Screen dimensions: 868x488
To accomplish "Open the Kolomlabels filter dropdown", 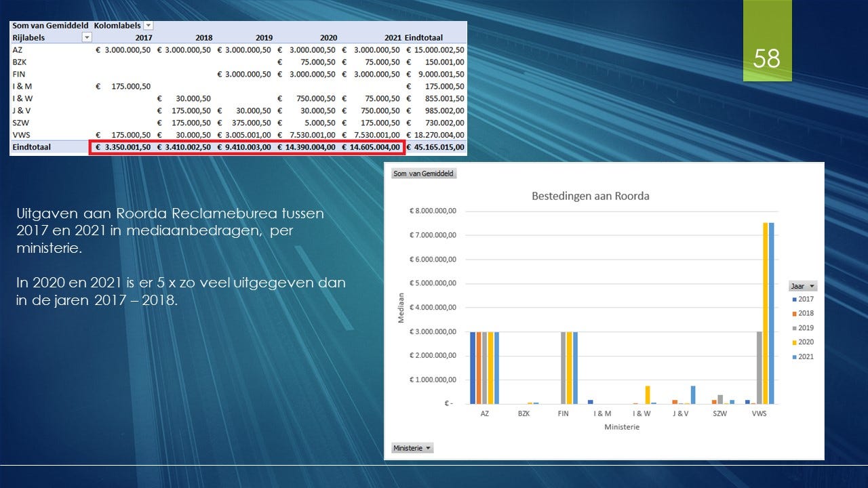I will click(x=149, y=26).
